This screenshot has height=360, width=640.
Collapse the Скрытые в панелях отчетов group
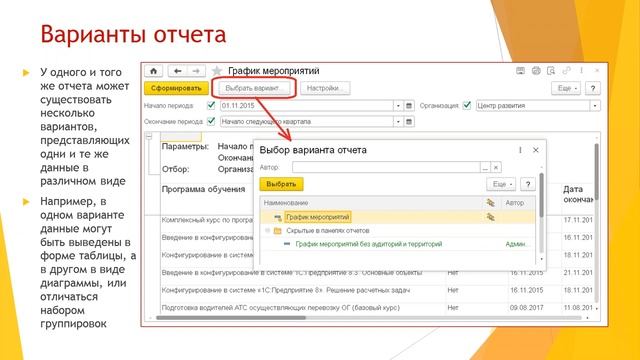point(267,231)
